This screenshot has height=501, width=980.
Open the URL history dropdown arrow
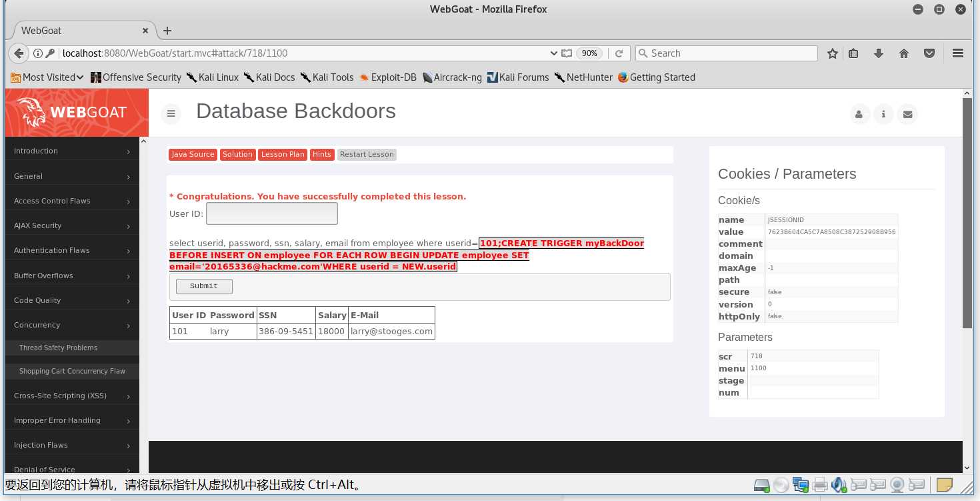(553, 53)
